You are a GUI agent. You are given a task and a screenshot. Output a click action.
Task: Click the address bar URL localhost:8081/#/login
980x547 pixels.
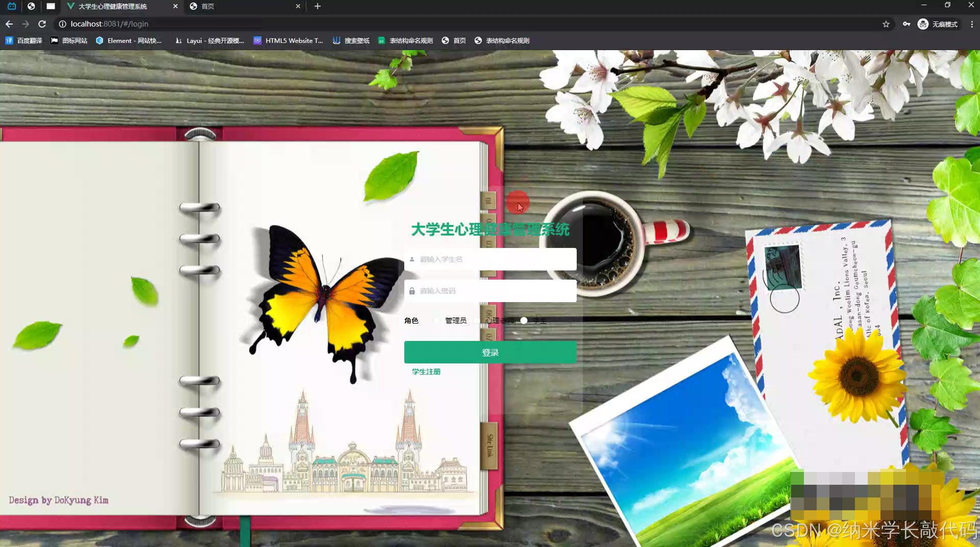tap(110, 24)
